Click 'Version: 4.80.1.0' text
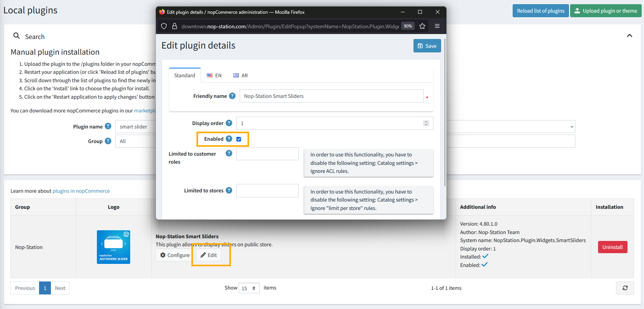 [479, 224]
